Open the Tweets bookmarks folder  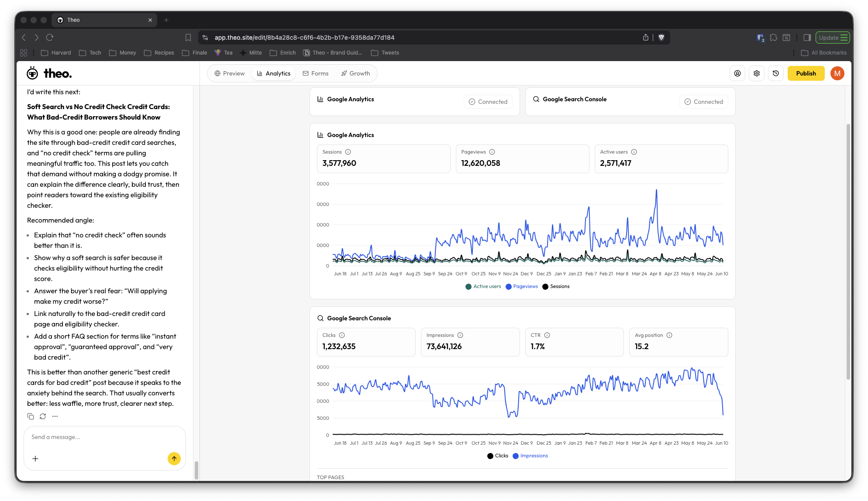coord(385,53)
